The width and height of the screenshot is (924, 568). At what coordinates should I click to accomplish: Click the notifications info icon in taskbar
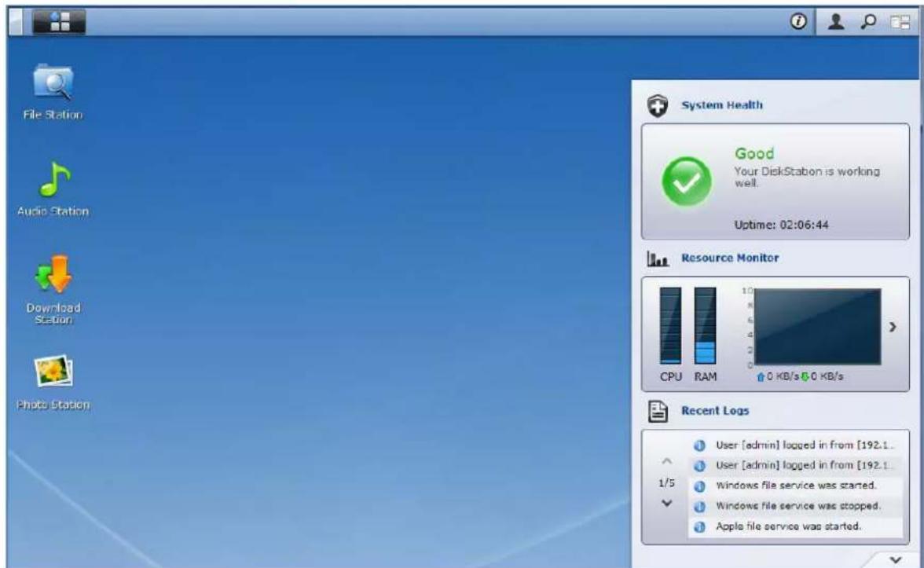click(798, 22)
